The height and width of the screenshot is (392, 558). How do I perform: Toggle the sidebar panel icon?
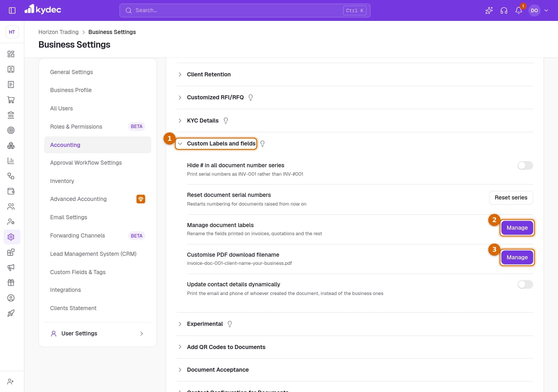[x=12, y=10]
